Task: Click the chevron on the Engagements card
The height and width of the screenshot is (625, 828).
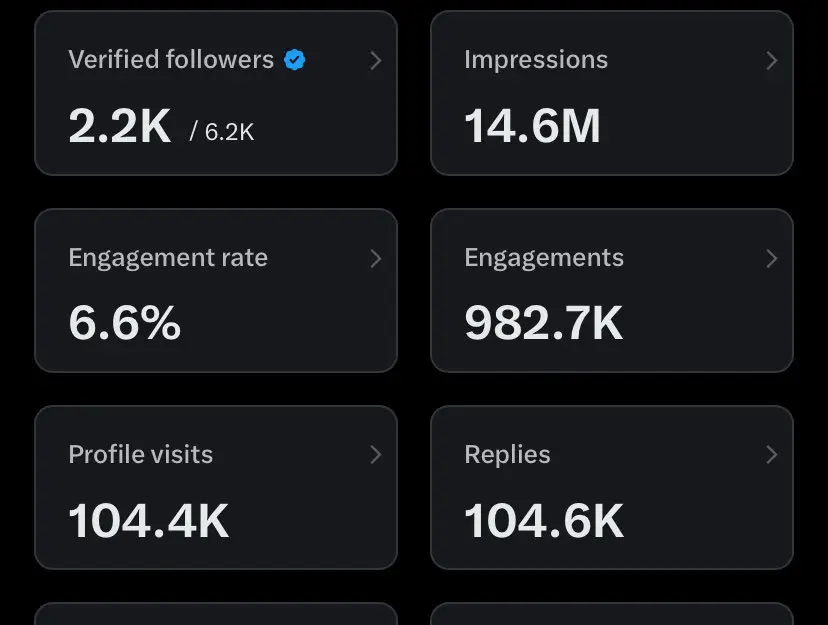Action: [x=771, y=259]
